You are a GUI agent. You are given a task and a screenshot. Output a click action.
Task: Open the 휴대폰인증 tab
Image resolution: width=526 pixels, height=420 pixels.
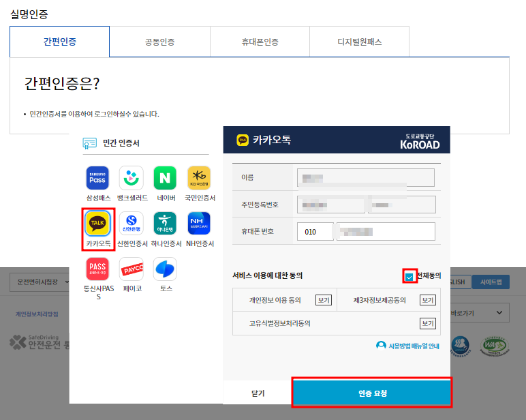260,42
